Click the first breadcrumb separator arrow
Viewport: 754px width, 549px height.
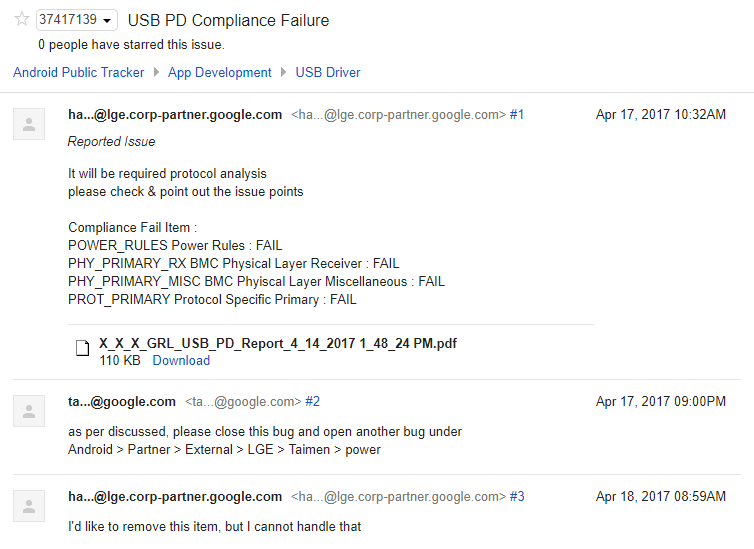click(156, 72)
